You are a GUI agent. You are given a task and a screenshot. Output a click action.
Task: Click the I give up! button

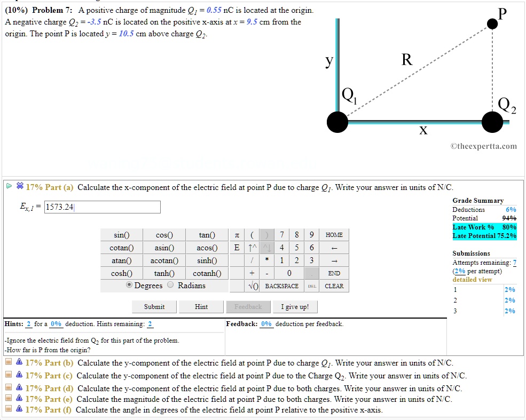coord(295,306)
